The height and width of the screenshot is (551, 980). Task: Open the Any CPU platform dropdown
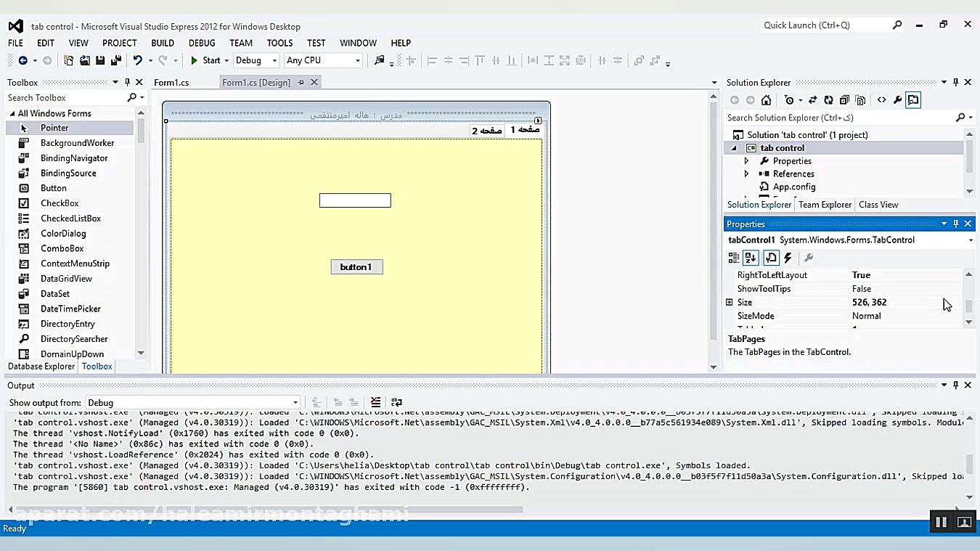pos(323,61)
